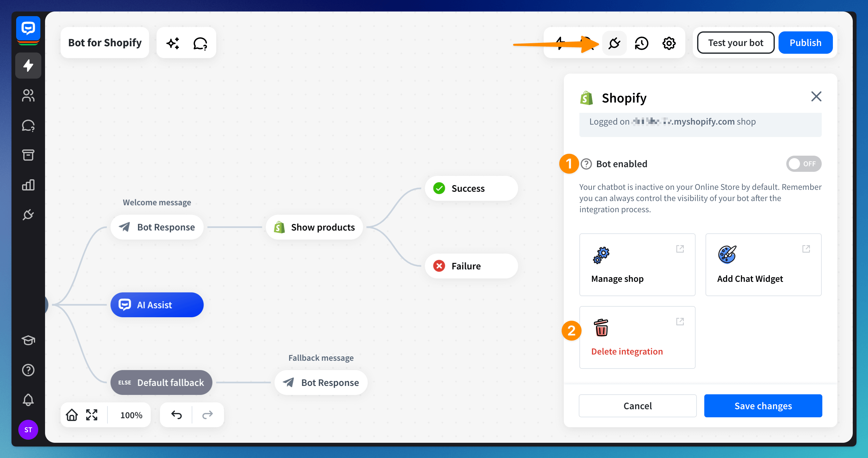The height and width of the screenshot is (458, 868).
Task: Open the integrations plug icon in top toolbar
Action: pos(614,43)
